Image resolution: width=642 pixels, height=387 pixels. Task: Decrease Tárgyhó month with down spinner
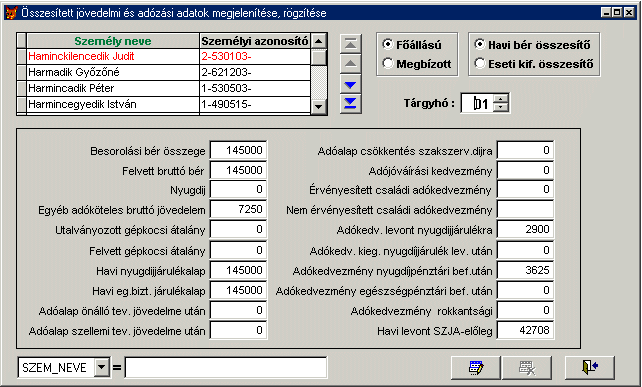tap(501, 107)
